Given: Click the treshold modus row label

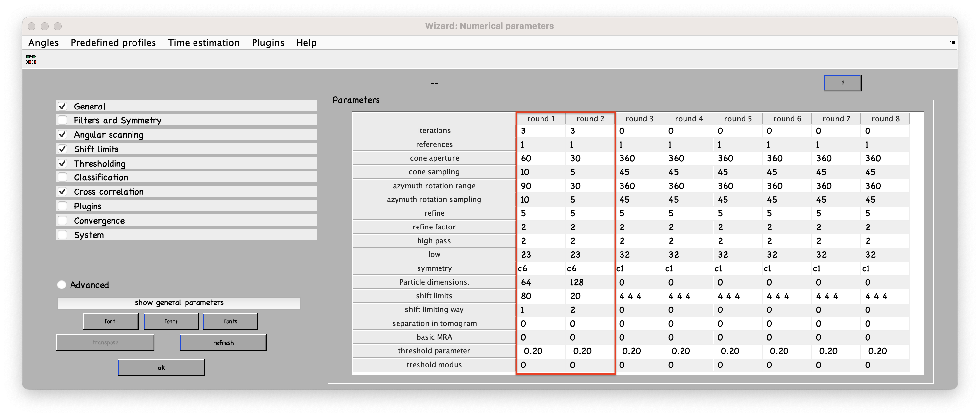Looking at the screenshot, I should (x=434, y=365).
